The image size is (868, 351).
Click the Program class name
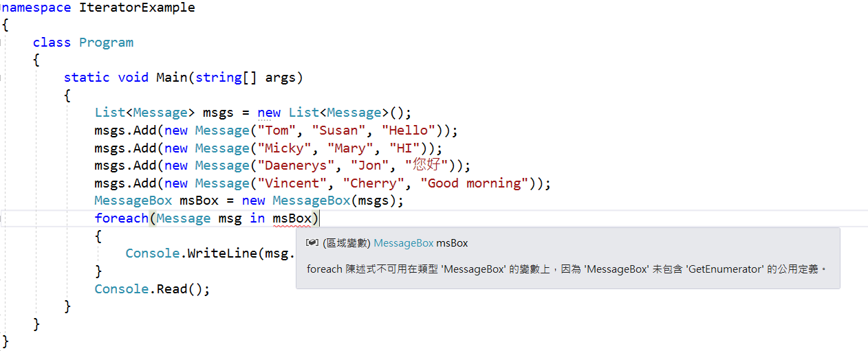[106, 43]
